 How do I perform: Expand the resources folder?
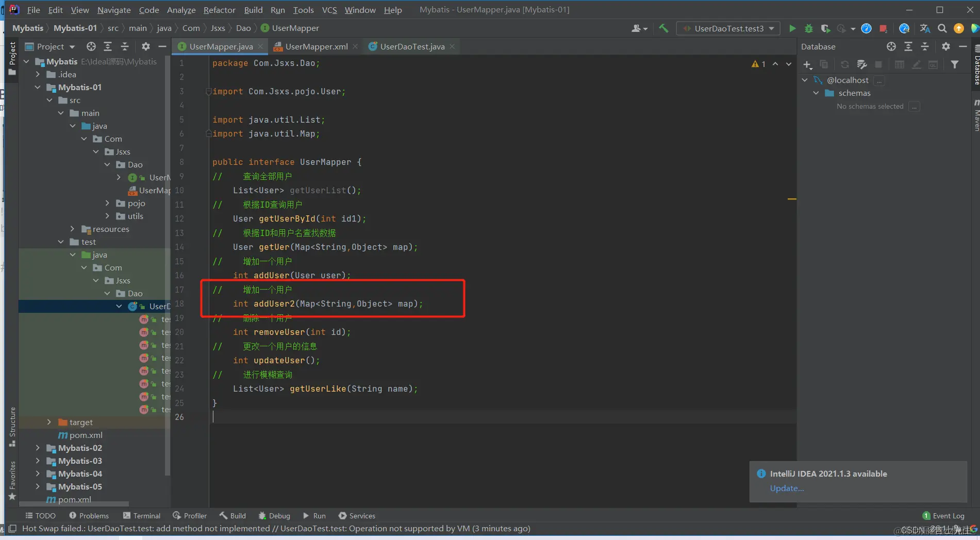tap(73, 229)
